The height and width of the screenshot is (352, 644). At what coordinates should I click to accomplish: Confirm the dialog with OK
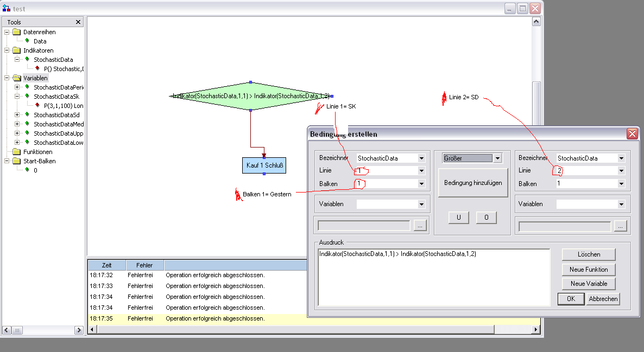pyautogui.click(x=571, y=299)
